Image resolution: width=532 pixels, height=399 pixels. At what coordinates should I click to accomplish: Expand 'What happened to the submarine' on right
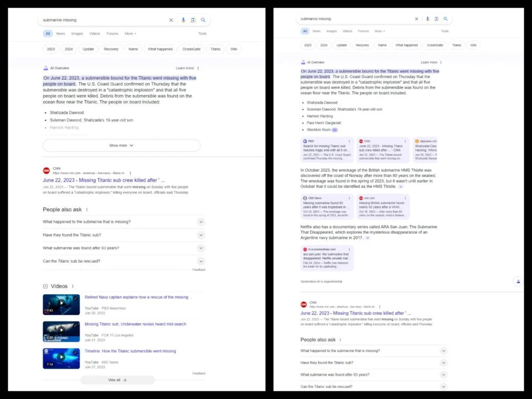(x=443, y=351)
